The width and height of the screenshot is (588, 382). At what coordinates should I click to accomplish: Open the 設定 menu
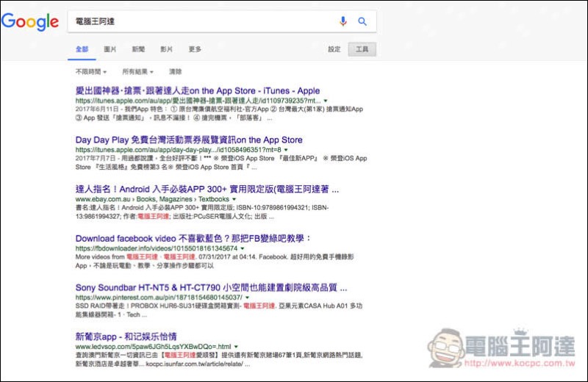point(334,49)
